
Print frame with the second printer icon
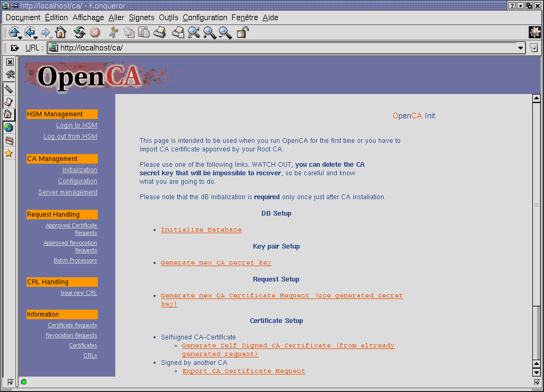[x=178, y=32]
